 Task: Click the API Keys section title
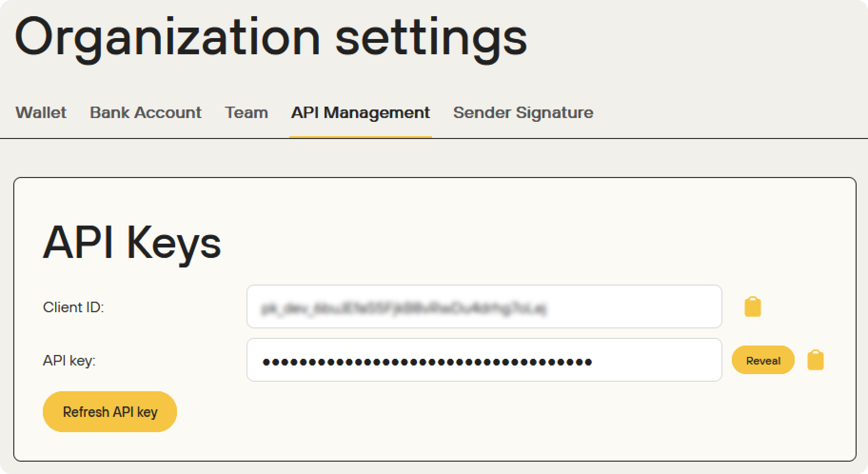click(x=132, y=243)
